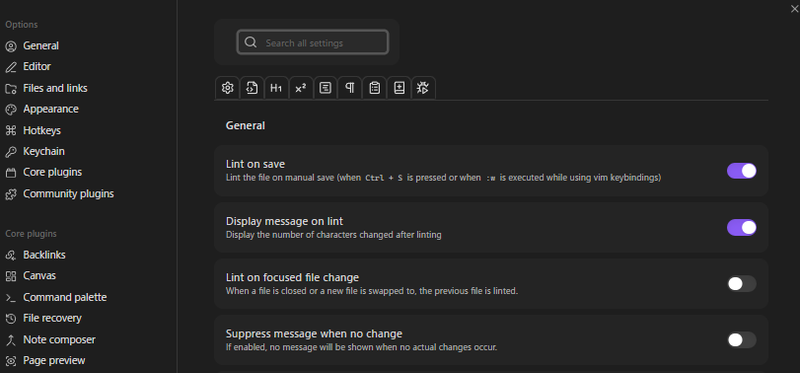The width and height of the screenshot is (800, 373).
Task: Open the bug debug tab
Action: [x=423, y=88]
